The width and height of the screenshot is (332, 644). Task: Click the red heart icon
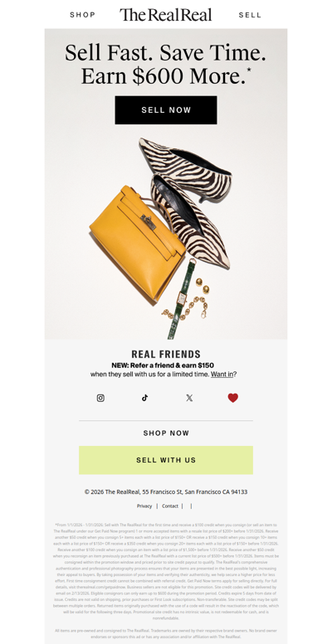coord(233,398)
